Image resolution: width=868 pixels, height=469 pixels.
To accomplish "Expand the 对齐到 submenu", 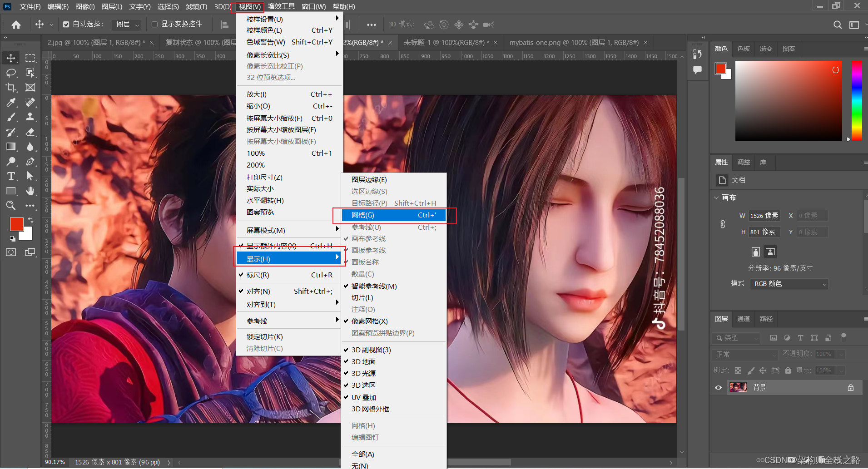I will click(x=289, y=304).
